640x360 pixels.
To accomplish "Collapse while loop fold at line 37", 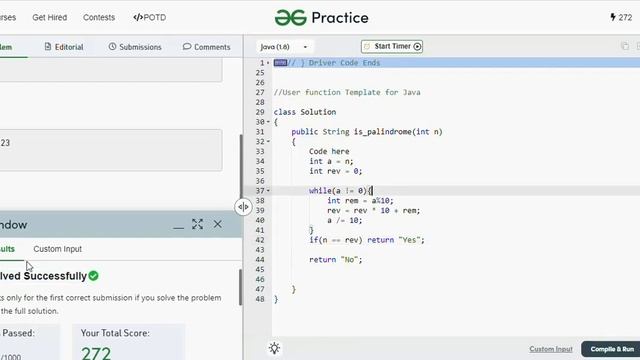I will [268, 191].
